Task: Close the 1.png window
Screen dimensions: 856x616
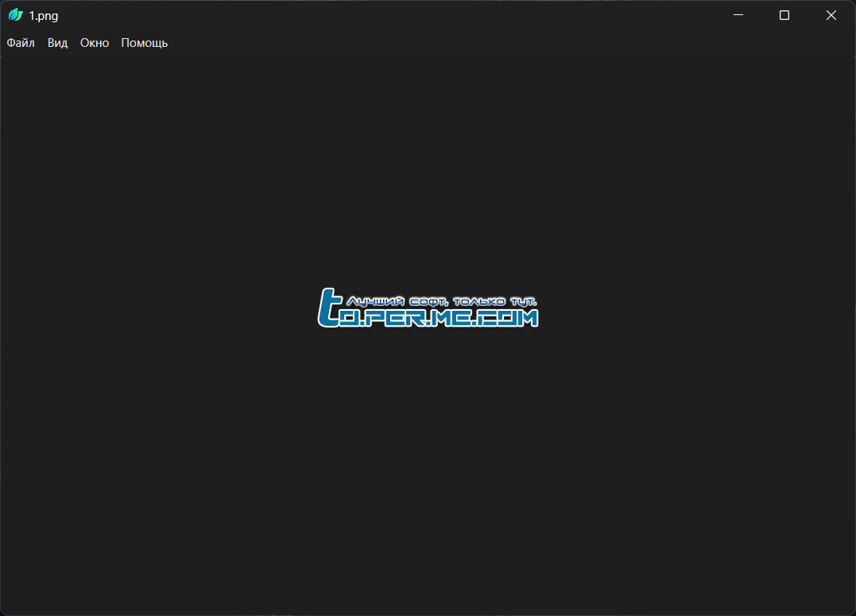Action: tap(831, 15)
